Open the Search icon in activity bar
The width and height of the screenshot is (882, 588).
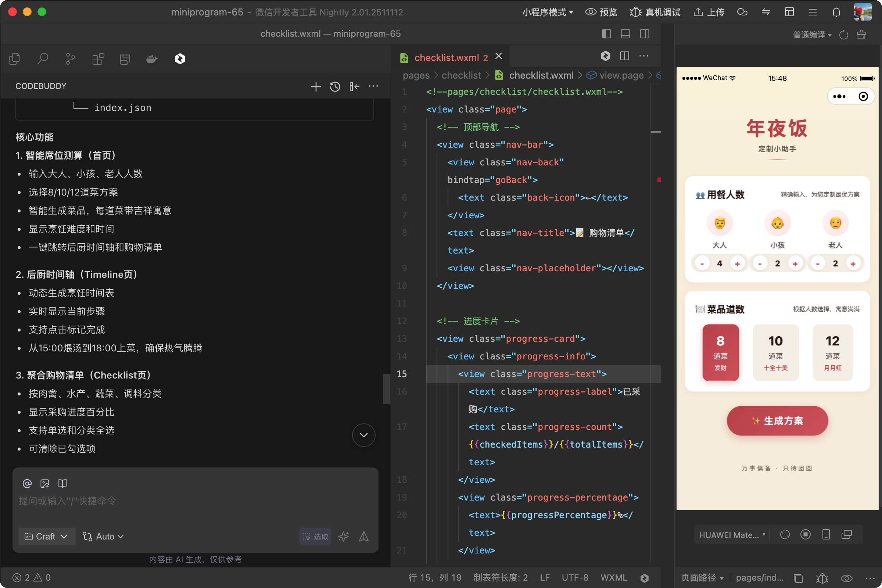43,59
